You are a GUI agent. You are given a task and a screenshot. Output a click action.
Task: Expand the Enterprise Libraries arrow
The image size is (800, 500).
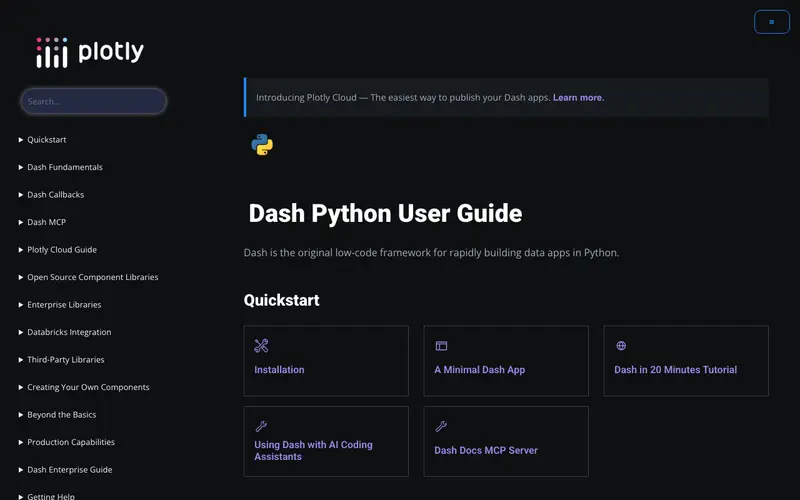click(21, 305)
